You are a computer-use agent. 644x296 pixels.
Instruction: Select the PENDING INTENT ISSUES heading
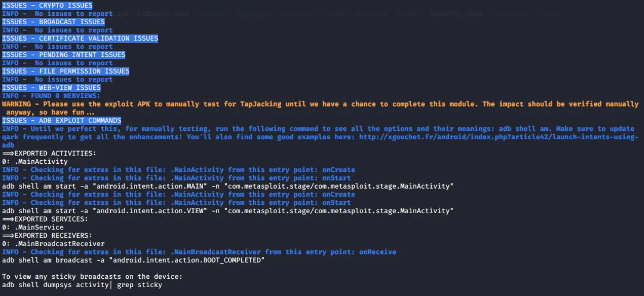click(63, 55)
